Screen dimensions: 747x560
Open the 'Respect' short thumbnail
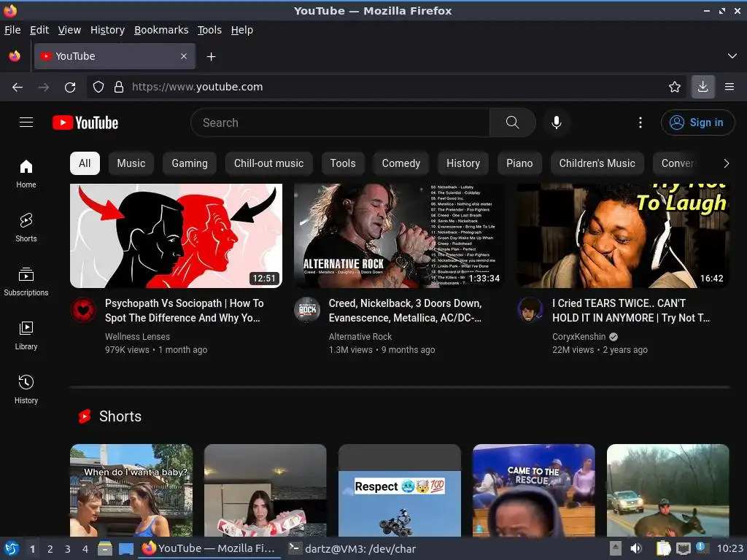(x=400, y=491)
